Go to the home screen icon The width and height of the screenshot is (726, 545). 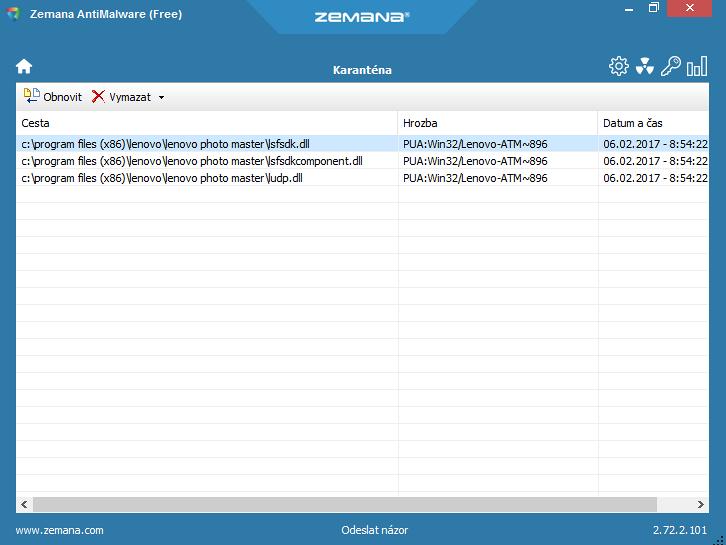pos(24,67)
